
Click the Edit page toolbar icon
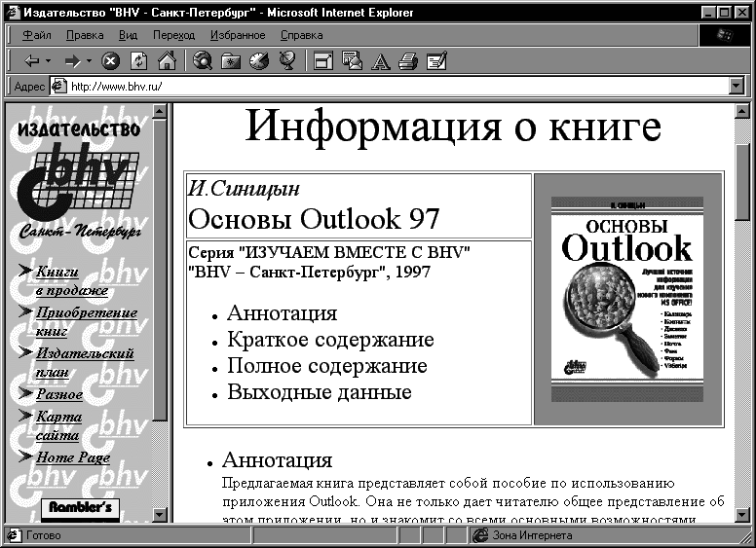tap(437, 61)
